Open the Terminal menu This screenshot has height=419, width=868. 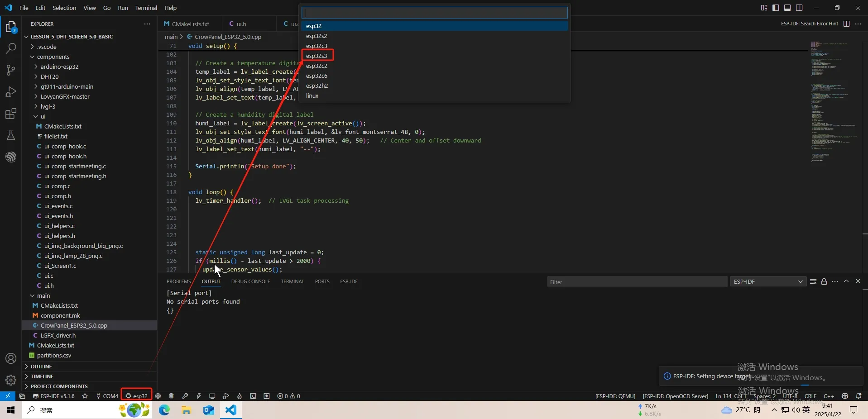coord(146,8)
